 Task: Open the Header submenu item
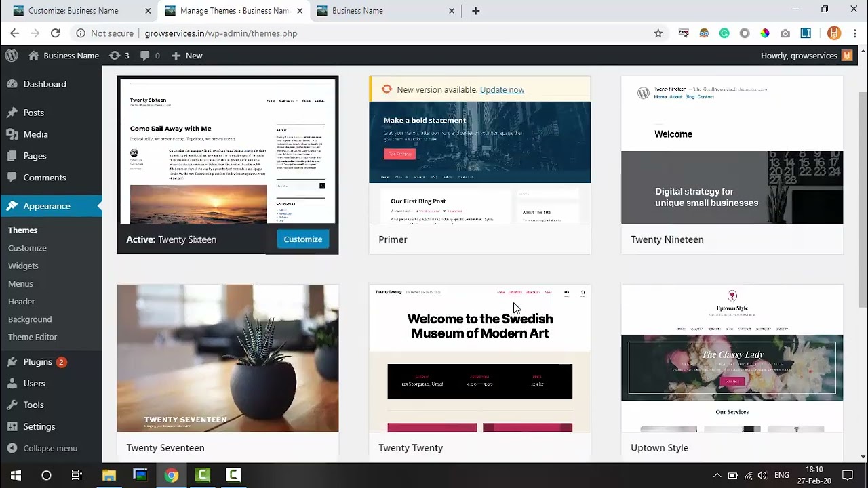22,301
